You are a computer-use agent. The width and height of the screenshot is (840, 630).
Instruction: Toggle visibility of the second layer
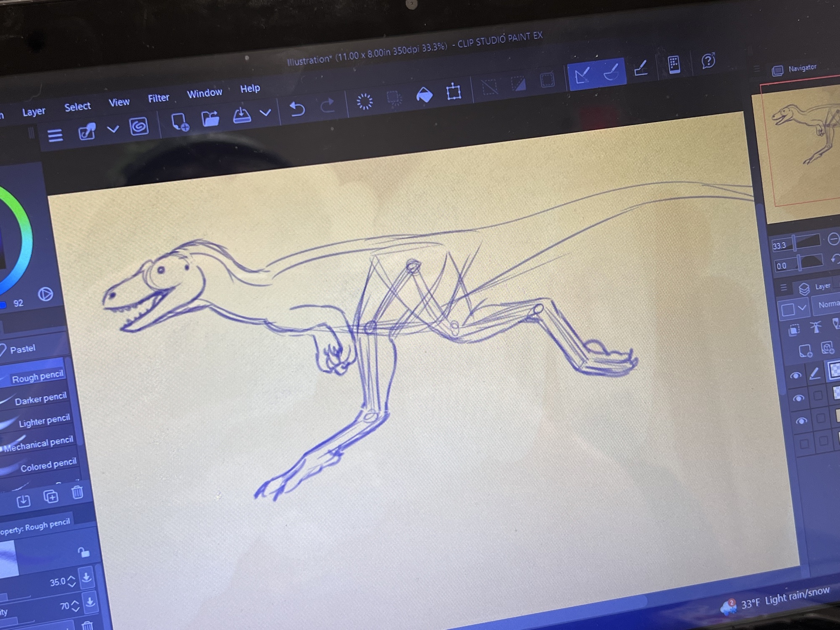[798, 398]
